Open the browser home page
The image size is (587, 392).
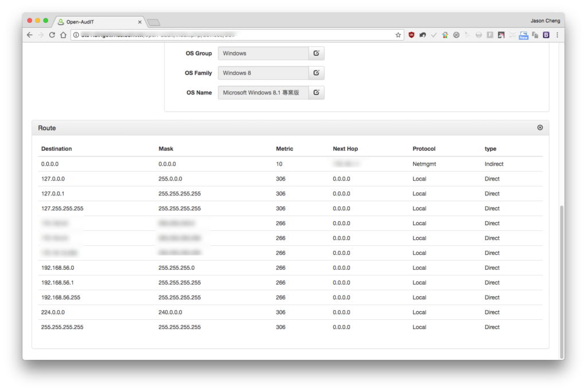coord(63,35)
